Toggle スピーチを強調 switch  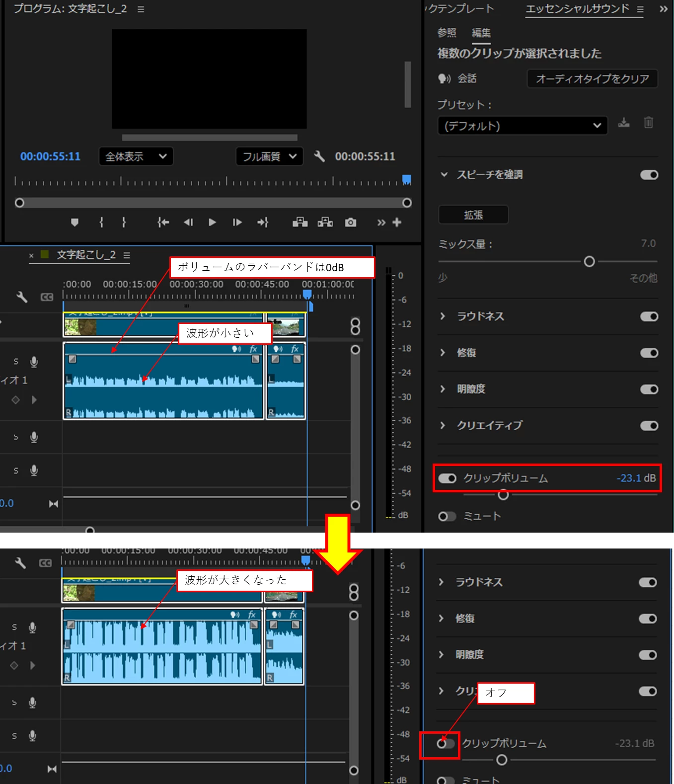click(x=649, y=175)
